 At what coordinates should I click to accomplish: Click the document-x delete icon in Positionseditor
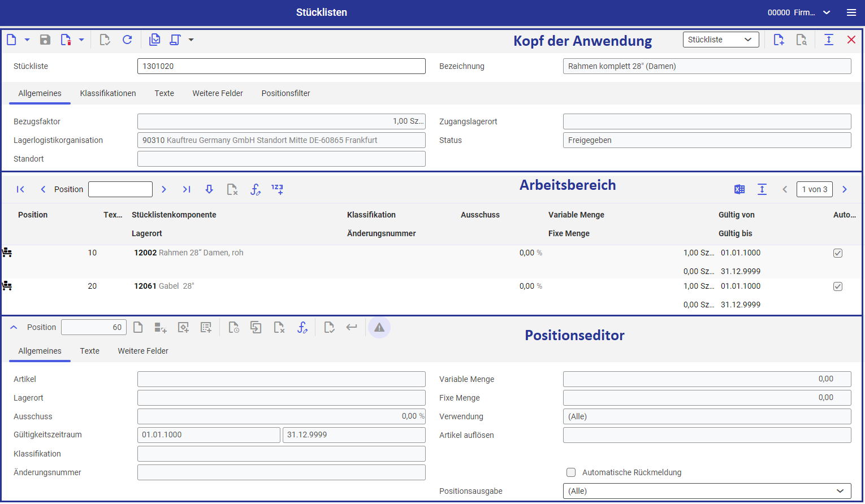(279, 327)
